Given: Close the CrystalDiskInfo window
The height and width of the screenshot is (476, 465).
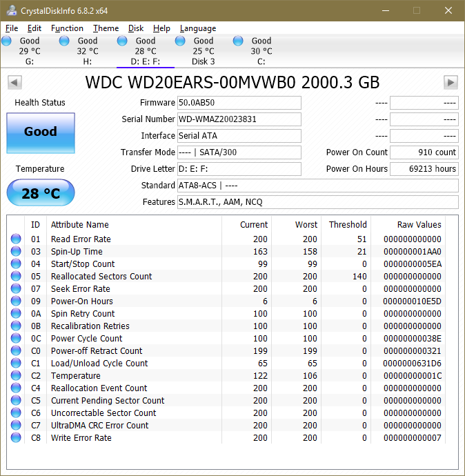Looking at the screenshot, I should coord(448,10).
